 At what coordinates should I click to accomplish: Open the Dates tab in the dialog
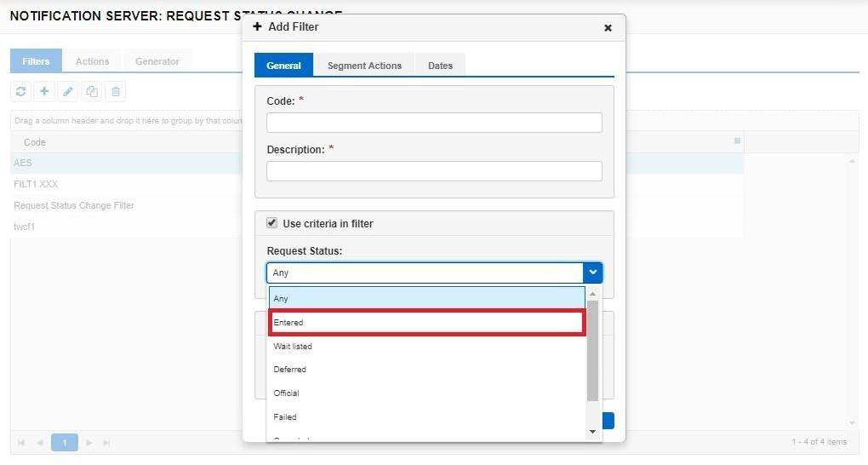pyautogui.click(x=440, y=66)
